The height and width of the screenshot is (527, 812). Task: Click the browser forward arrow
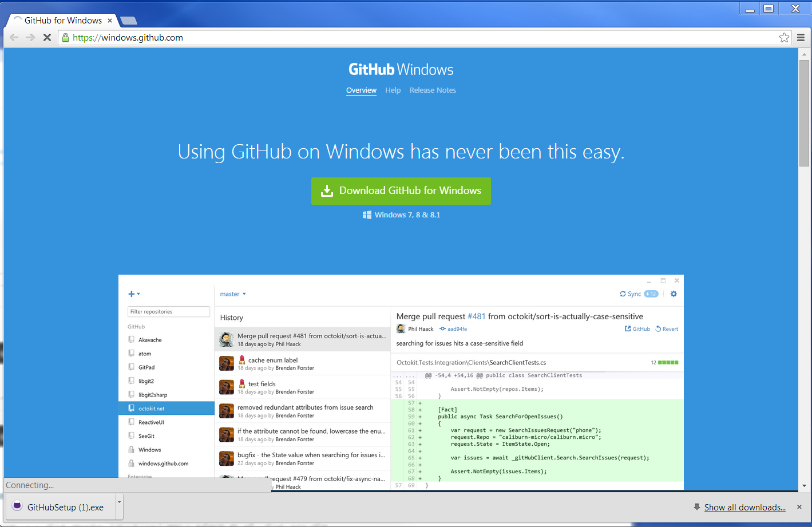[x=30, y=37]
